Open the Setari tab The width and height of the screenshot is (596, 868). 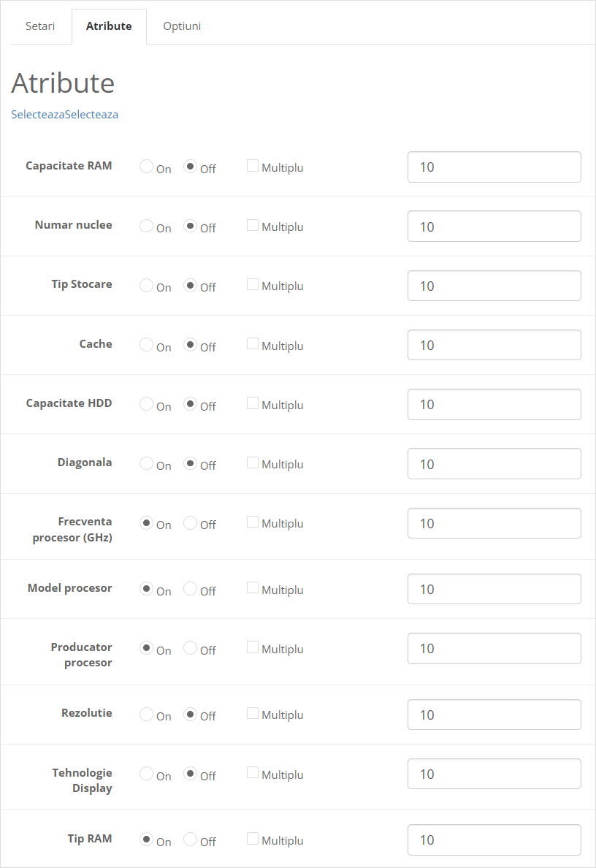tap(39, 26)
